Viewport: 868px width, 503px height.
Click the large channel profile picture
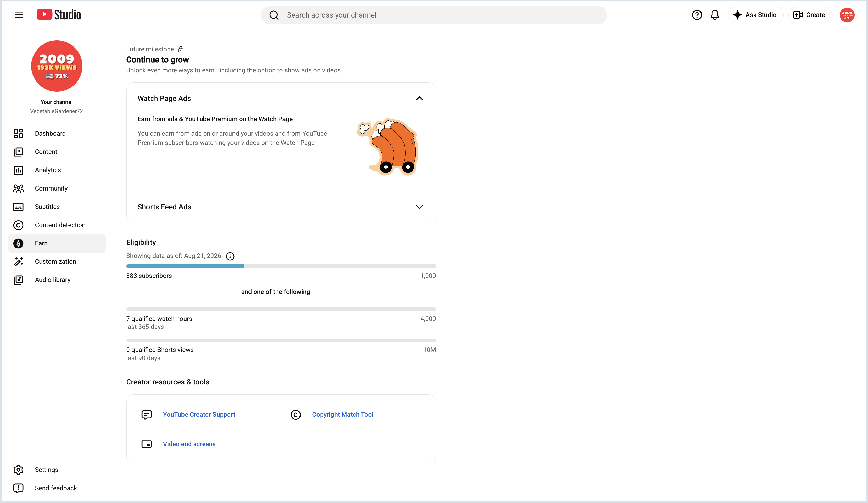57,66
